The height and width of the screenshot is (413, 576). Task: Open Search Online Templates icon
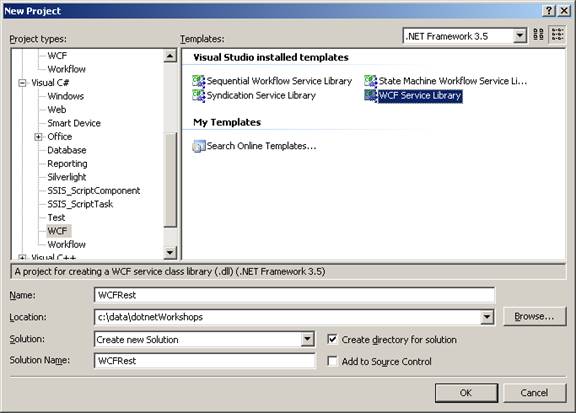[x=198, y=146]
